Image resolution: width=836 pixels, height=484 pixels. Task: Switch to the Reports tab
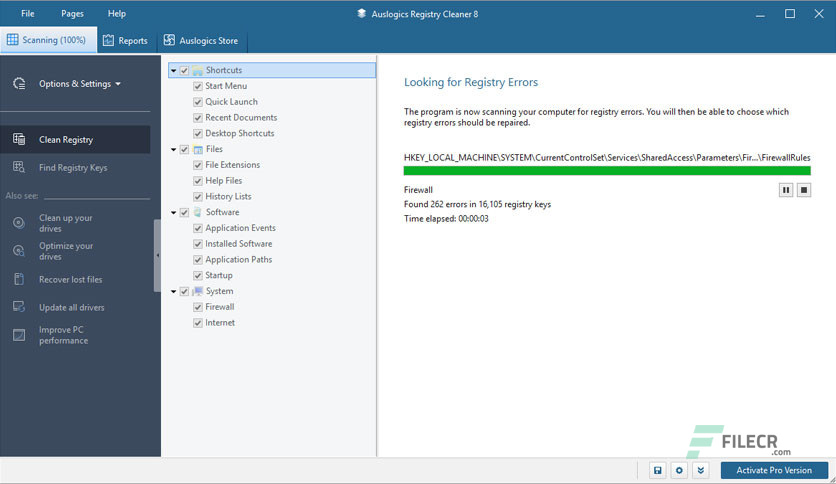(x=125, y=41)
